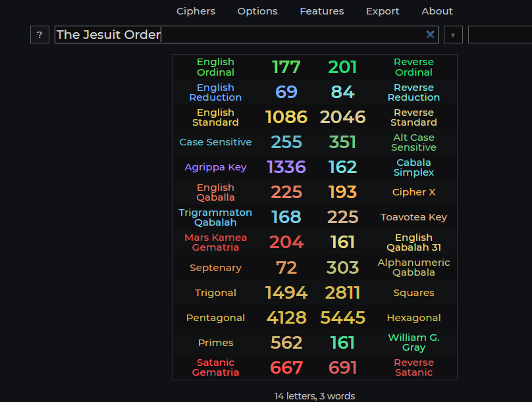This screenshot has width=532, height=402.
Task: Click the Septenary value 72
Action: point(286,267)
